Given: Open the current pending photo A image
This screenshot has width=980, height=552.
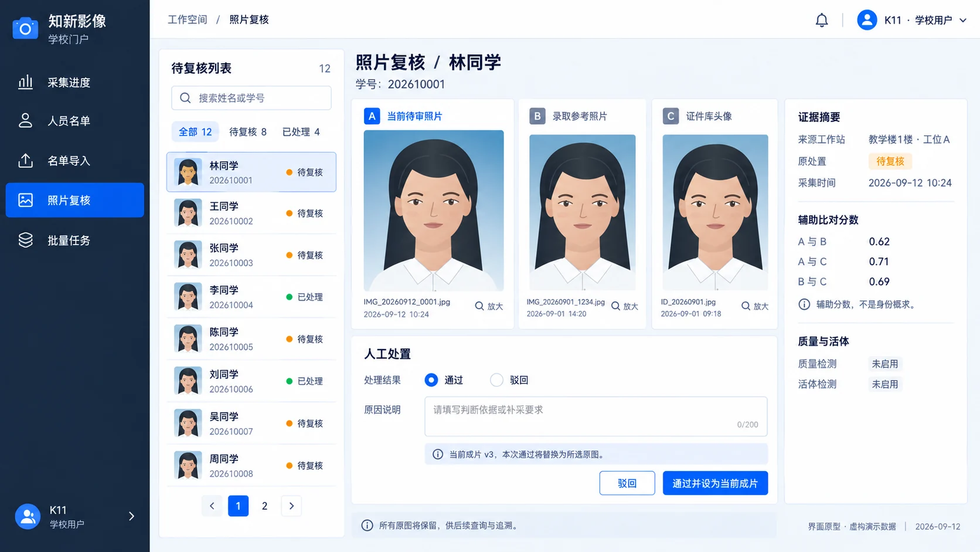Looking at the screenshot, I should (434, 211).
